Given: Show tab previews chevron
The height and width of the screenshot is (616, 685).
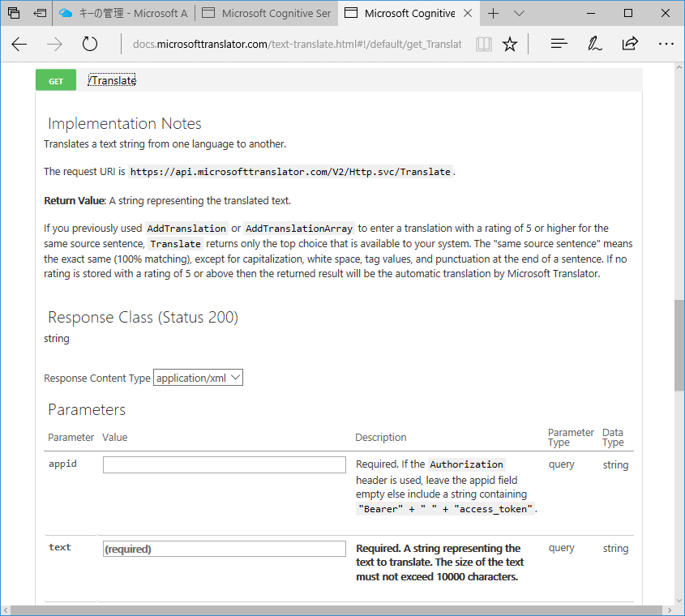Looking at the screenshot, I should [x=520, y=13].
